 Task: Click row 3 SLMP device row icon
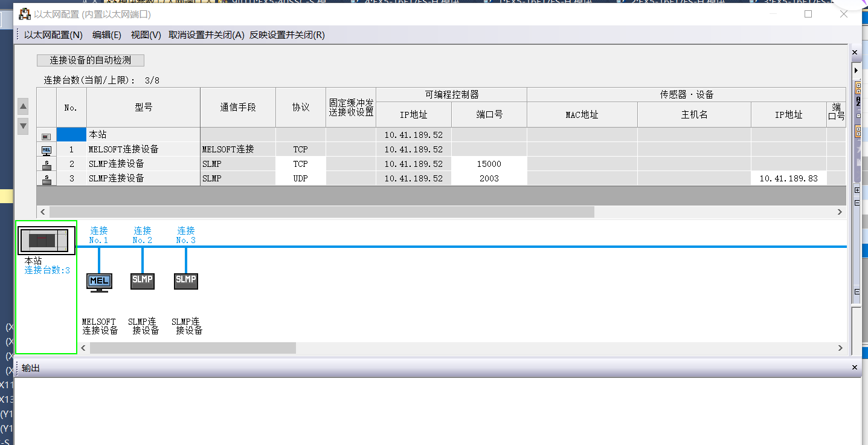47,178
